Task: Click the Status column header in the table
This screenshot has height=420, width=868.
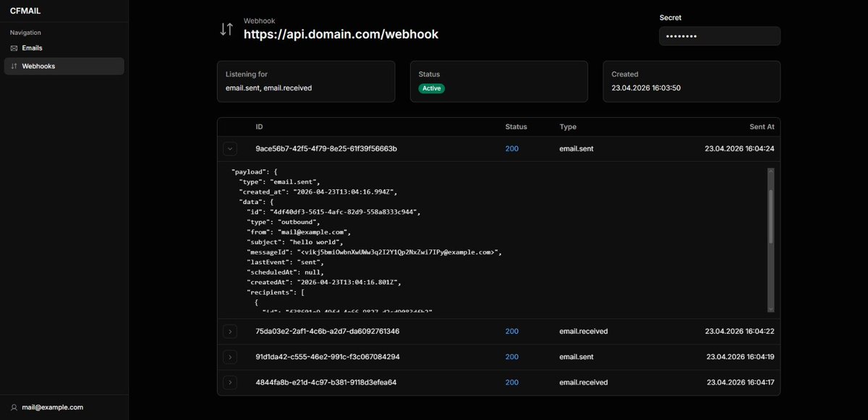Action: click(x=516, y=127)
